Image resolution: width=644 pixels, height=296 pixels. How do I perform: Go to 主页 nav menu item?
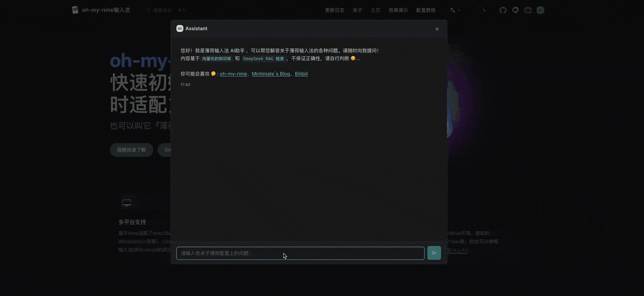(375, 10)
